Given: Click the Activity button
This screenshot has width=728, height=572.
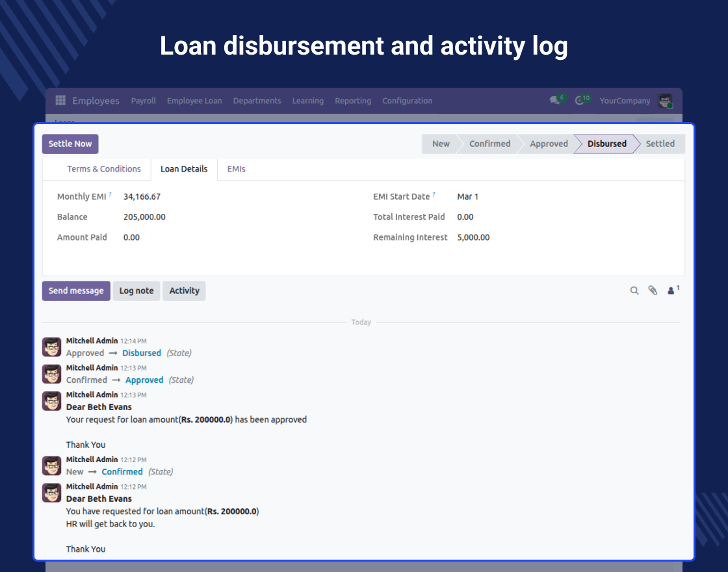Looking at the screenshot, I should click(184, 291).
